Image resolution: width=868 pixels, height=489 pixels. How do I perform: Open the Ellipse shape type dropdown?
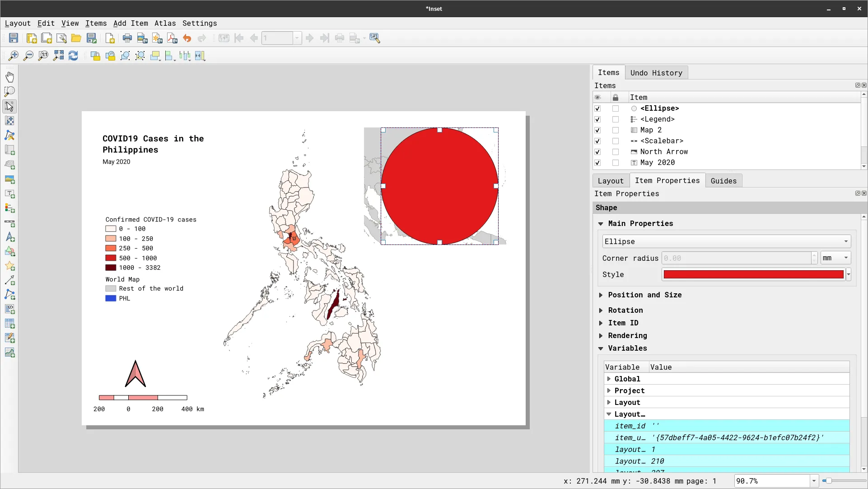coord(726,241)
